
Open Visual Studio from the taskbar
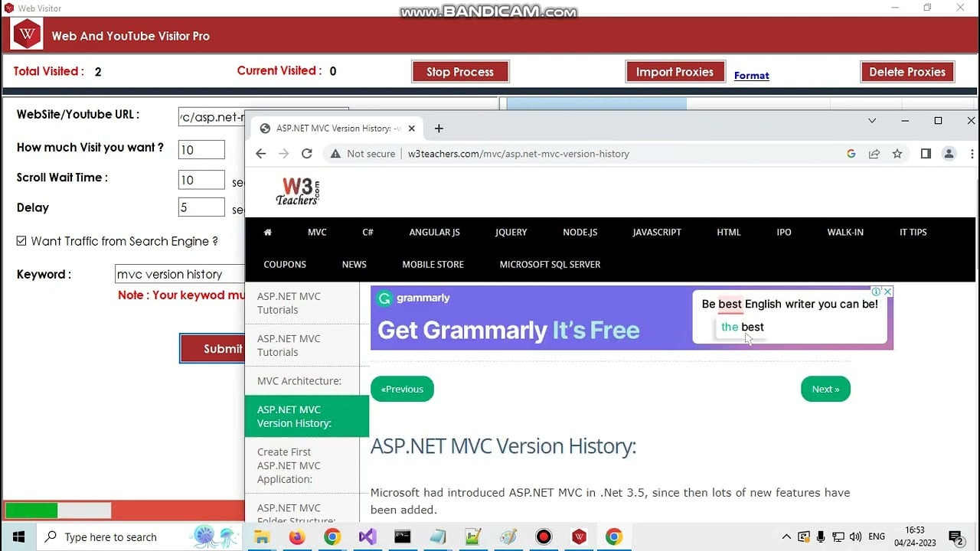pyautogui.click(x=367, y=537)
